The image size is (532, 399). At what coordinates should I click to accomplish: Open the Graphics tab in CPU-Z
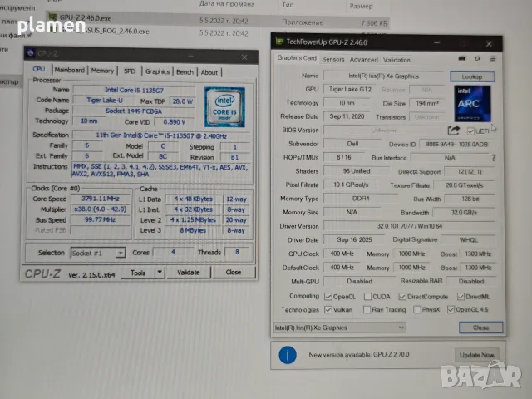(x=157, y=72)
